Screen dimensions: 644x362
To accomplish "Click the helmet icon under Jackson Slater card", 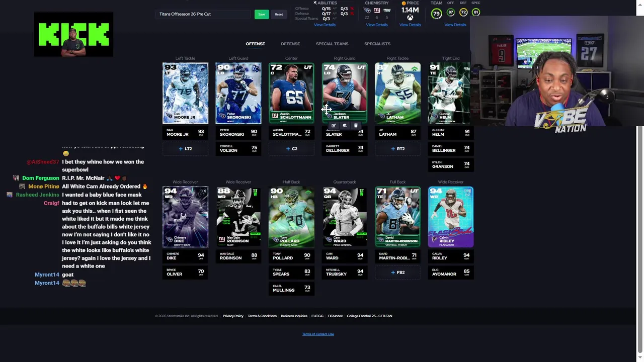I will click(x=345, y=126).
